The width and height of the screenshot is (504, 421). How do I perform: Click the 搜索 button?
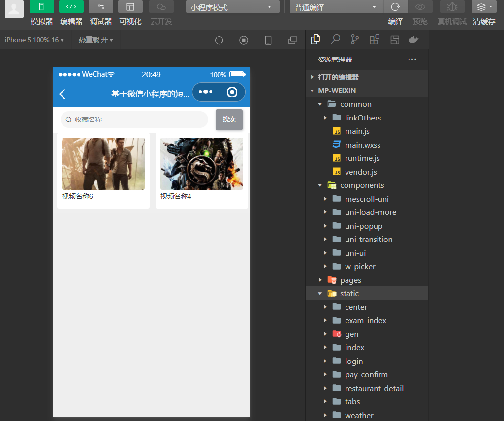pos(229,120)
